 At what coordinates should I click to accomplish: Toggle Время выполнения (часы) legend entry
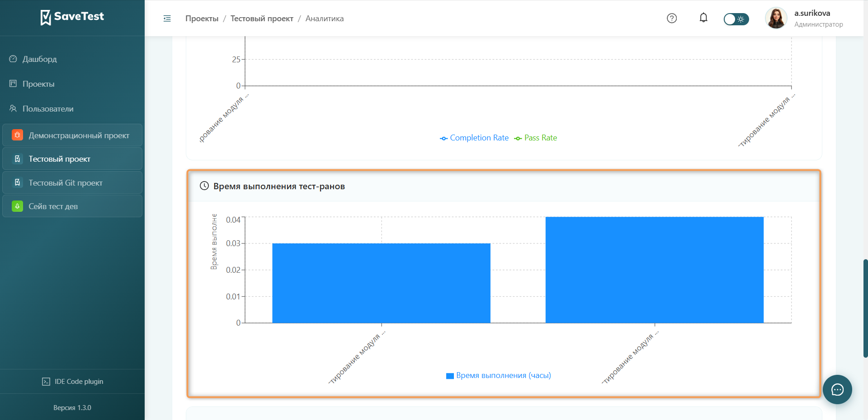click(499, 375)
